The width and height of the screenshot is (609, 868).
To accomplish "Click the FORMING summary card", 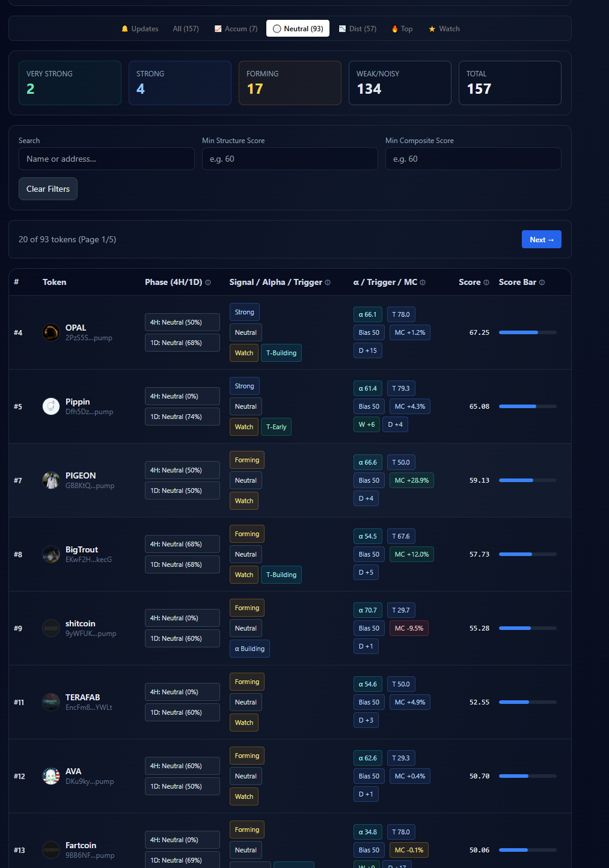I will click(x=290, y=83).
